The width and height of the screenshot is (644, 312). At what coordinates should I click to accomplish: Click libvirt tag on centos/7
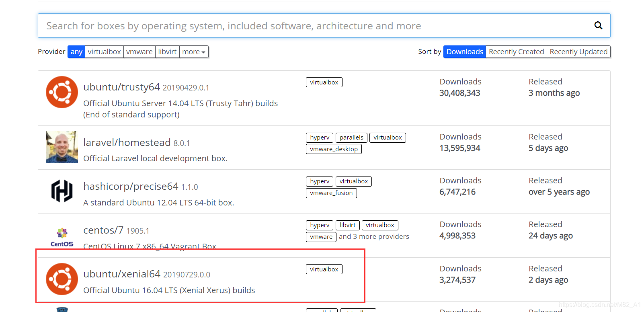[x=347, y=225]
